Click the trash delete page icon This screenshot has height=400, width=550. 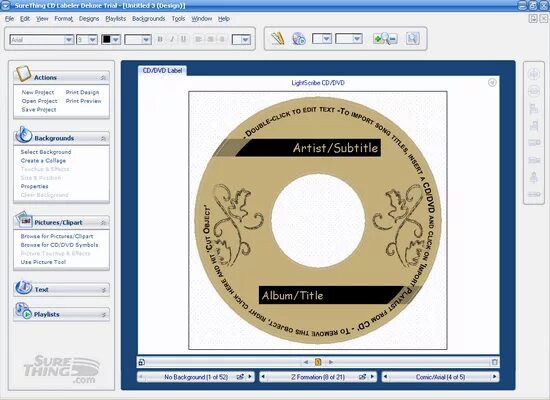[495, 362]
